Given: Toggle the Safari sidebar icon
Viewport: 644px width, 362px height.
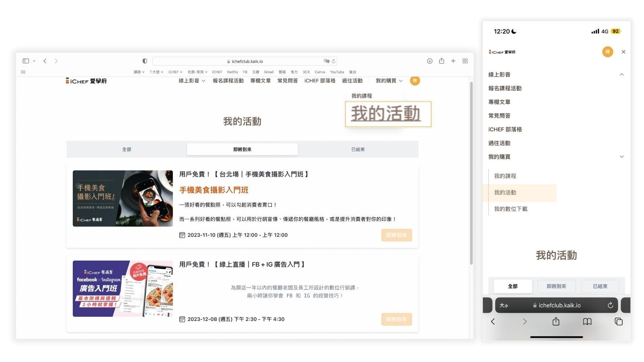Looking at the screenshot, I should click(x=26, y=61).
